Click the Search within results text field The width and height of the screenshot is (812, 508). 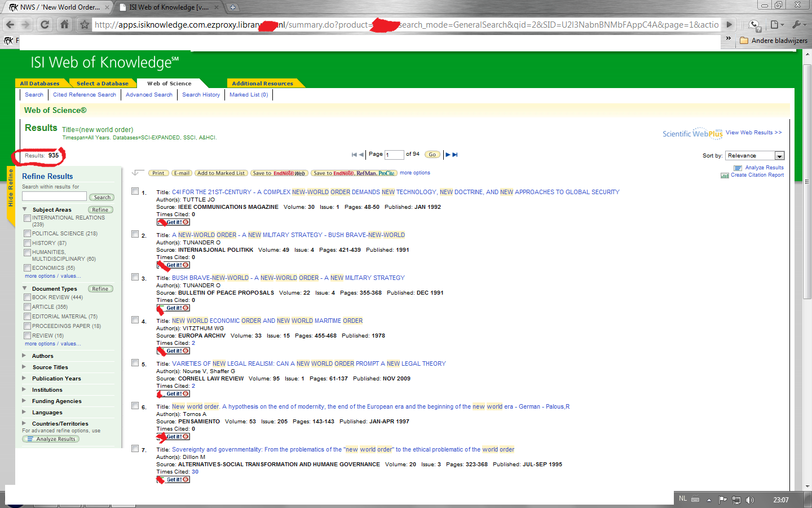coord(54,196)
